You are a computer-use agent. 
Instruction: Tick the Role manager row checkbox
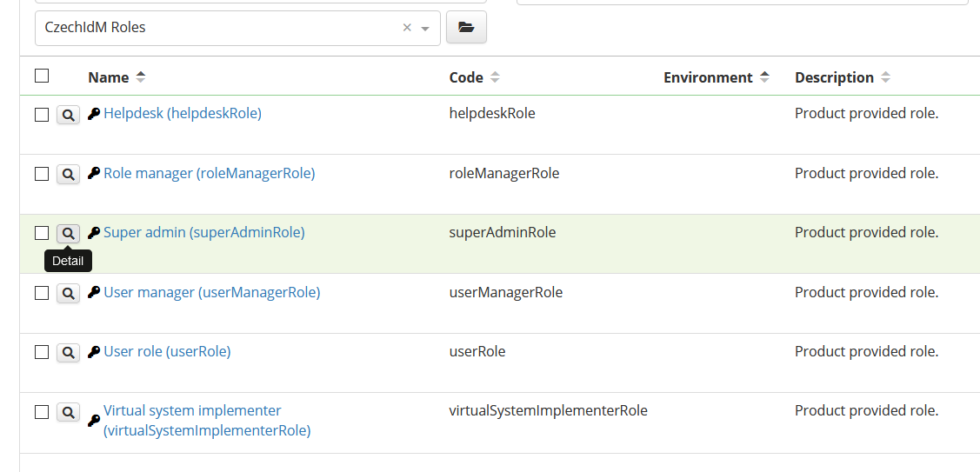(x=42, y=175)
